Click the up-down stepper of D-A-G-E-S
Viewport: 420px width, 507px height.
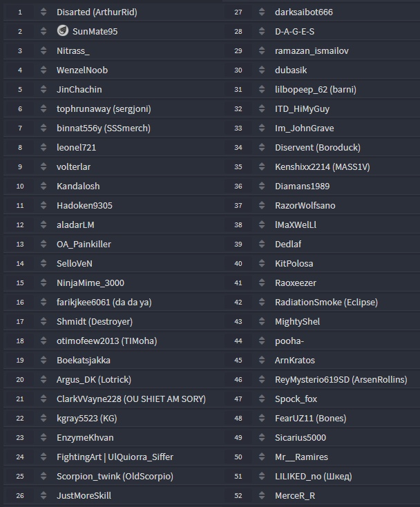pos(262,31)
